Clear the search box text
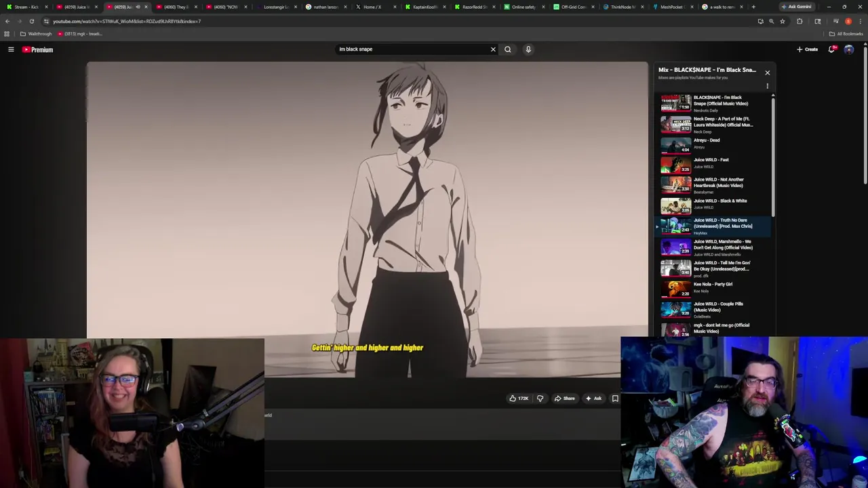 493,49
